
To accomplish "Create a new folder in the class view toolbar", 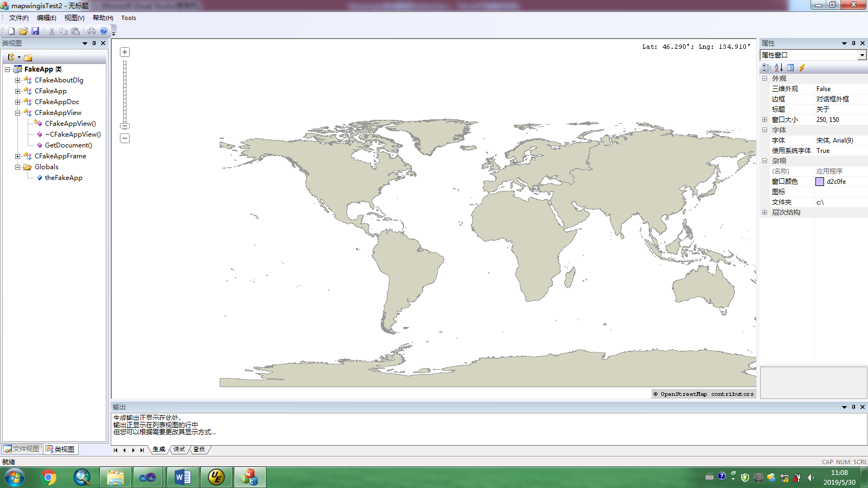I will (x=28, y=57).
